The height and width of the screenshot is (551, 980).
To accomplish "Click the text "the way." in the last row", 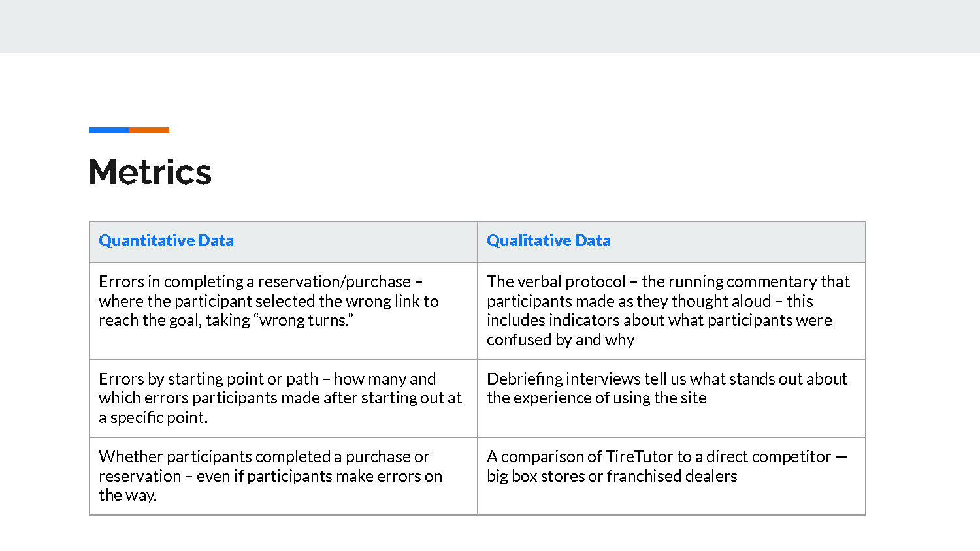I will (128, 496).
